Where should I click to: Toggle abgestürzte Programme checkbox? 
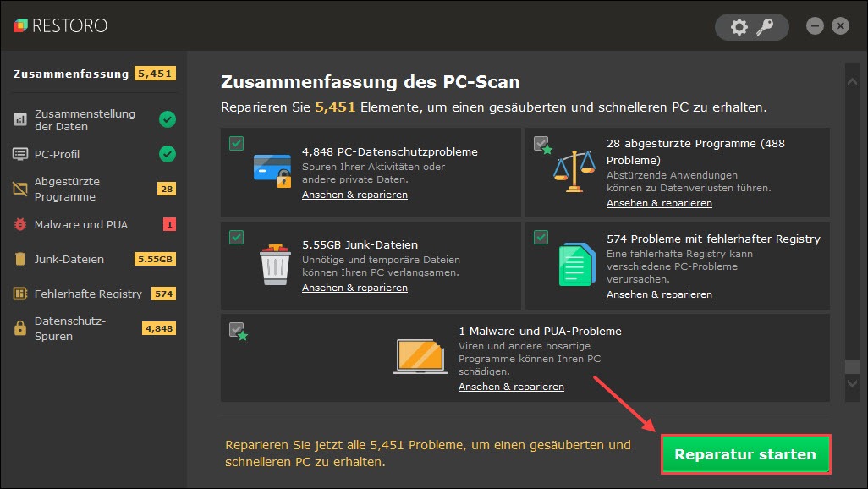(541, 144)
